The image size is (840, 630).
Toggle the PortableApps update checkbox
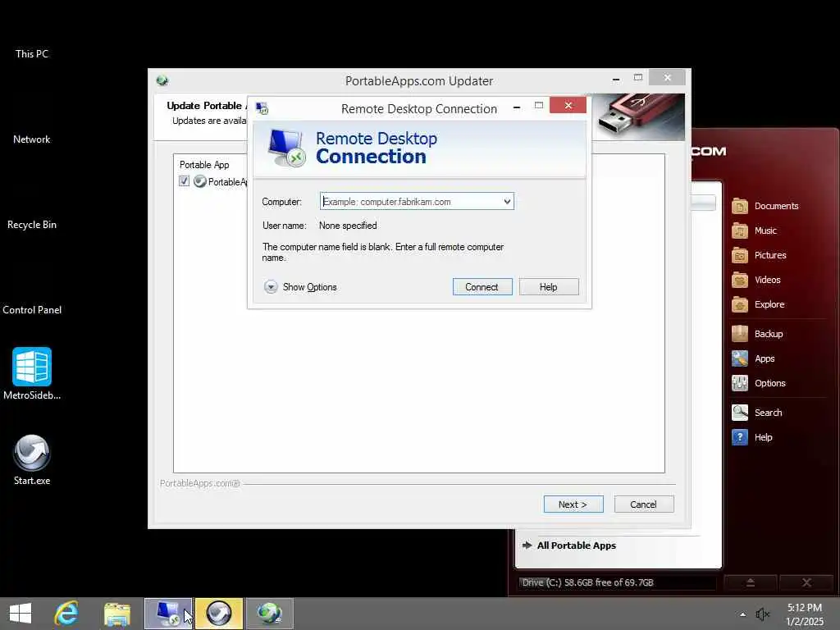click(x=185, y=181)
